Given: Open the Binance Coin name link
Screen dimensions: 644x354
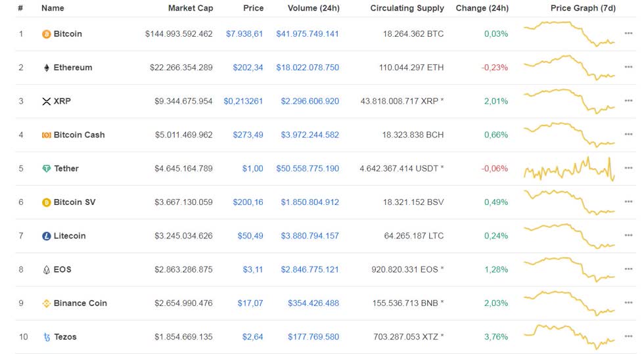Looking at the screenshot, I should (x=80, y=303).
